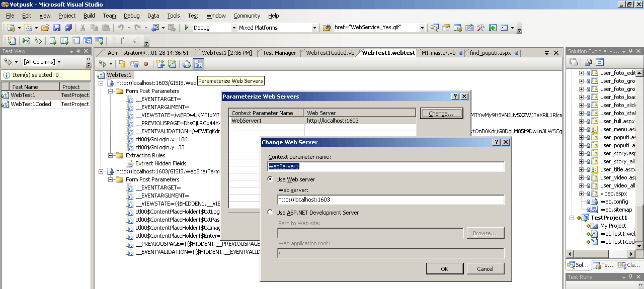Click the New Project toolbar icon
Screen dimensions: 644x289
click(x=11, y=28)
